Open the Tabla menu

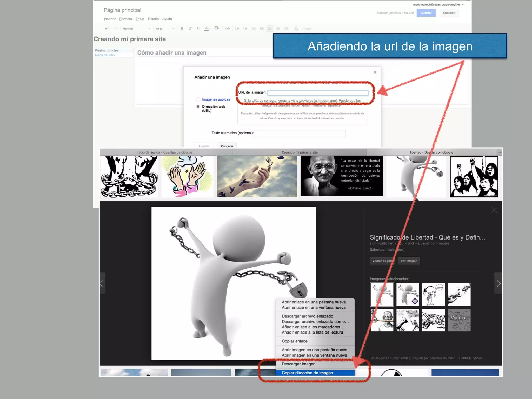click(140, 19)
